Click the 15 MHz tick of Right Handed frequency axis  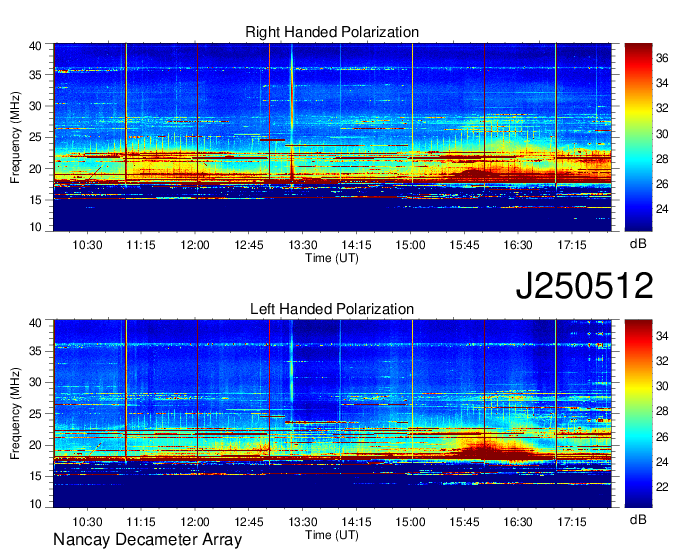[35, 200]
